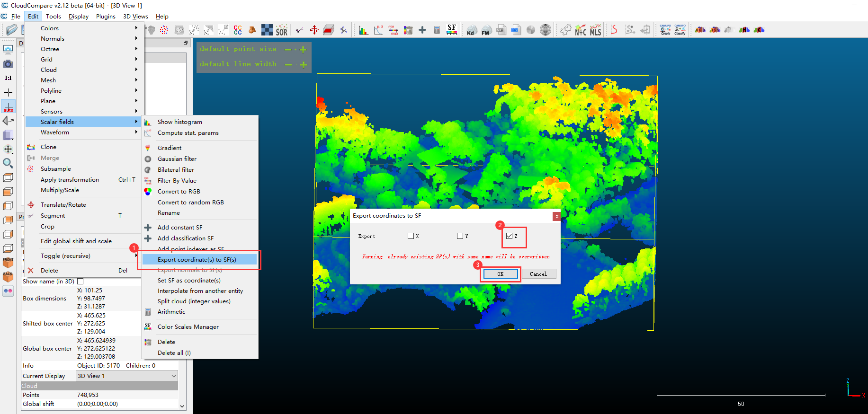Set the FRONT view cube icon
The image size is (868, 414).
[8, 263]
